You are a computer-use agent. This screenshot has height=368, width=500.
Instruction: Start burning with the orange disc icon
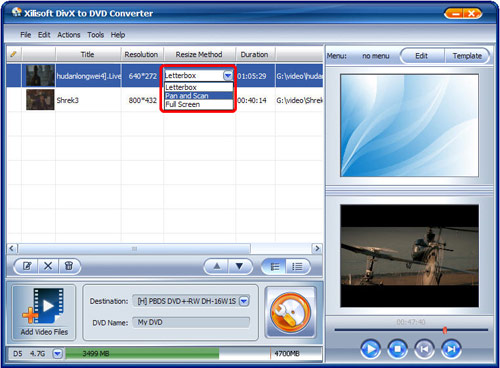(x=290, y=313)
